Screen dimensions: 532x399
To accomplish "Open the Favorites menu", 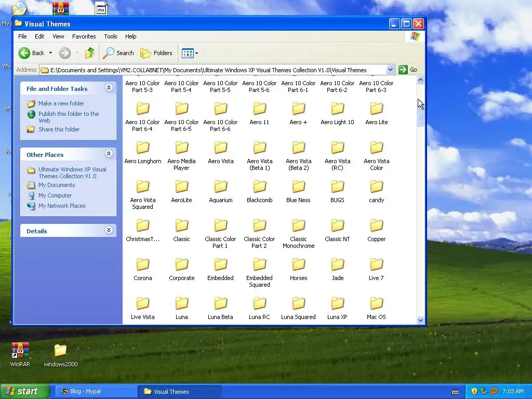I will (84, 36).
